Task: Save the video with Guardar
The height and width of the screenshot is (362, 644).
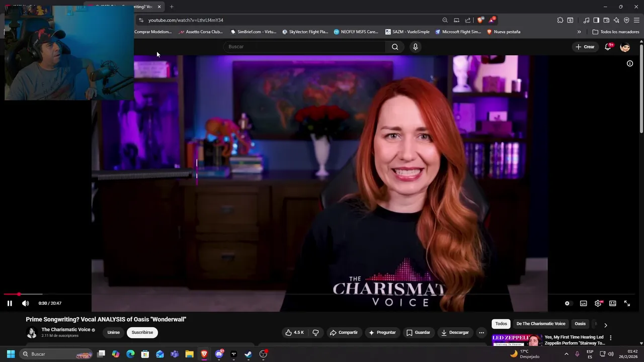Action: (x=418, y=332)
